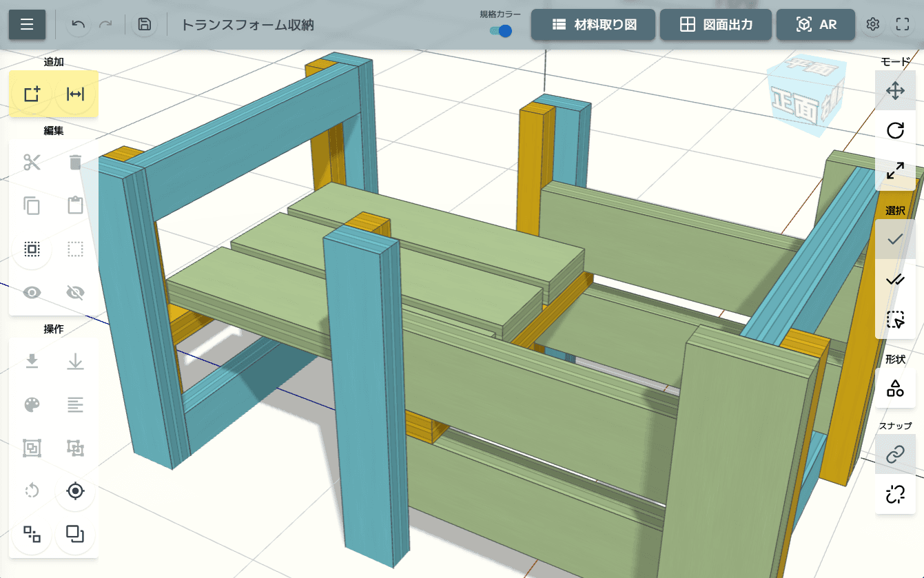Save the project with the floppy icon

coord(144,25)
